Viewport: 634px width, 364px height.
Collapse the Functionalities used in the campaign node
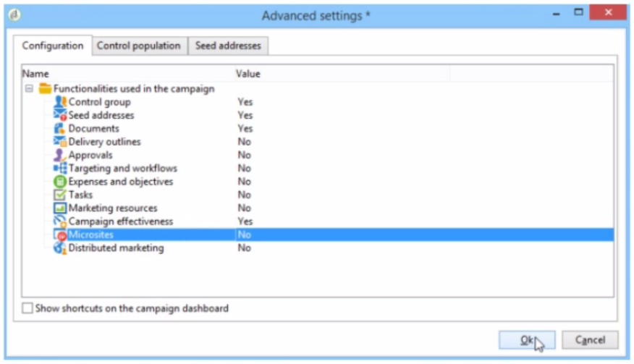point(29,89)
